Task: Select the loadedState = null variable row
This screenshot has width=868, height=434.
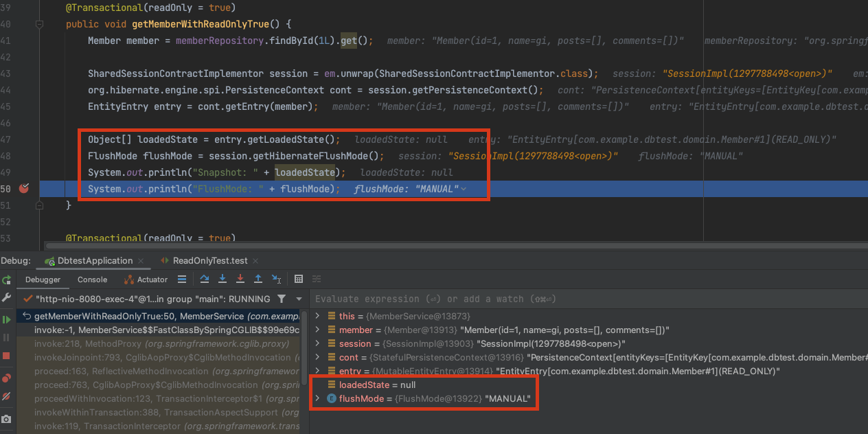Action: click(x=587, y=385)
